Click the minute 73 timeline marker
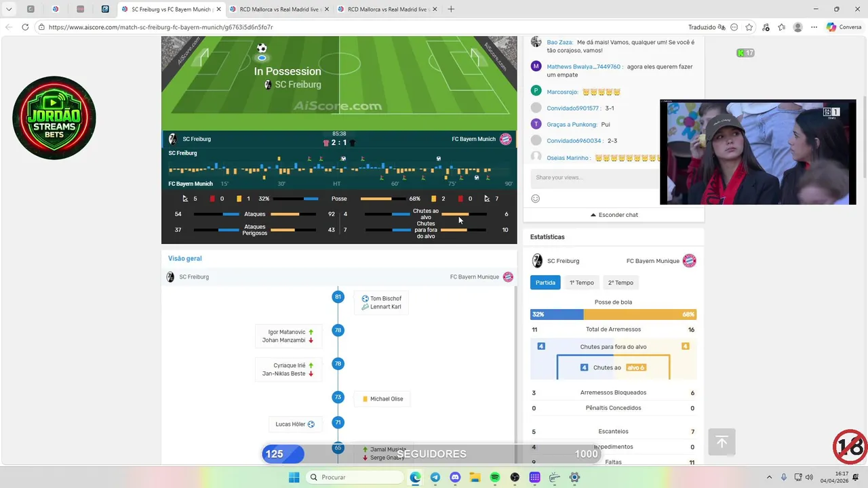This screenshot has height=488, width=868. pos(338,397)
